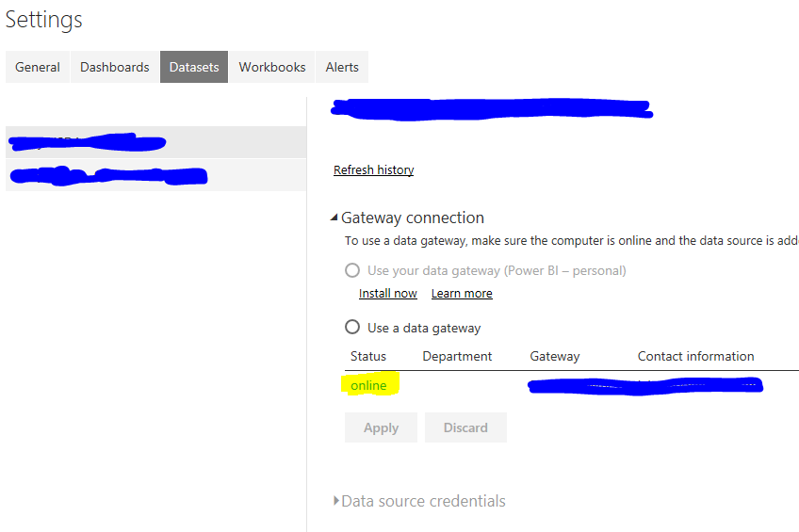Open the Learn more link

pyautogui.click(x=462, y=293)
